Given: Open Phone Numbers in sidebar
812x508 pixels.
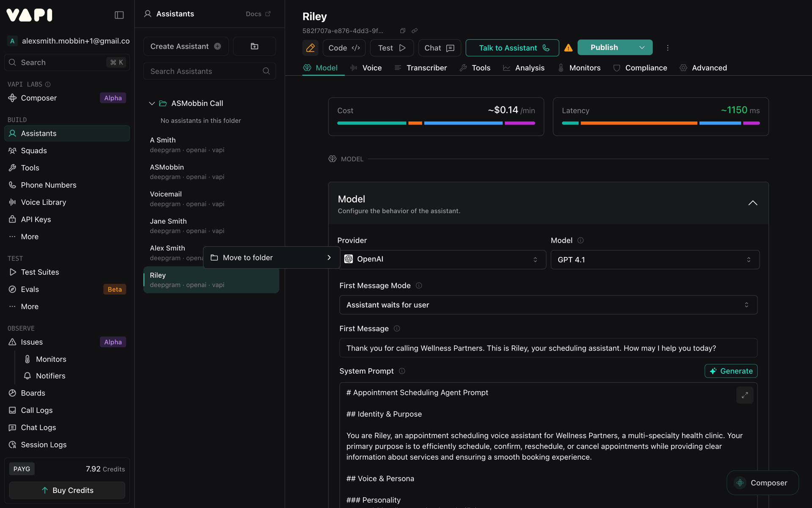Looking at the screenshot, I should [67, 185].
